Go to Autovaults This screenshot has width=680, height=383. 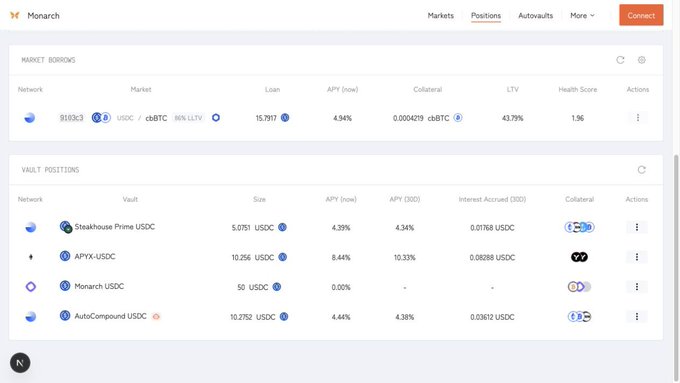536,16
